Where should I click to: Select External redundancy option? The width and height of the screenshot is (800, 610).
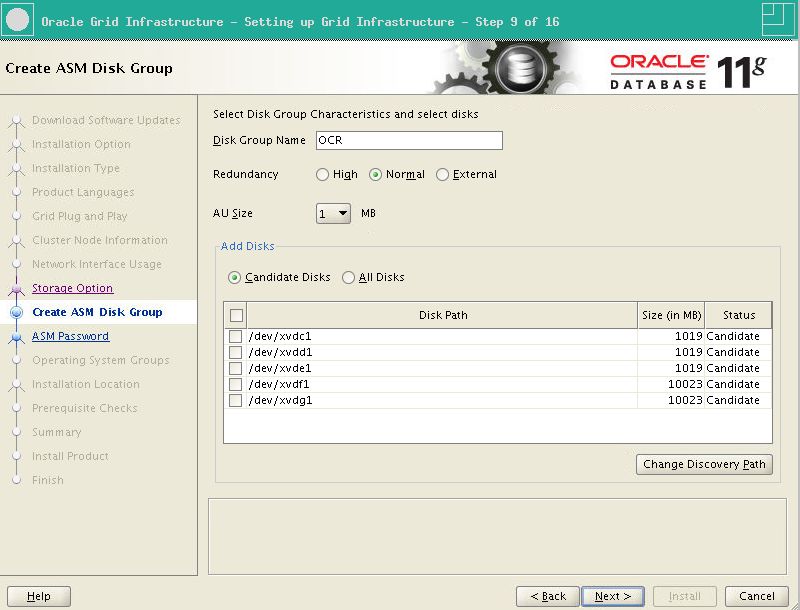(443, 175)
